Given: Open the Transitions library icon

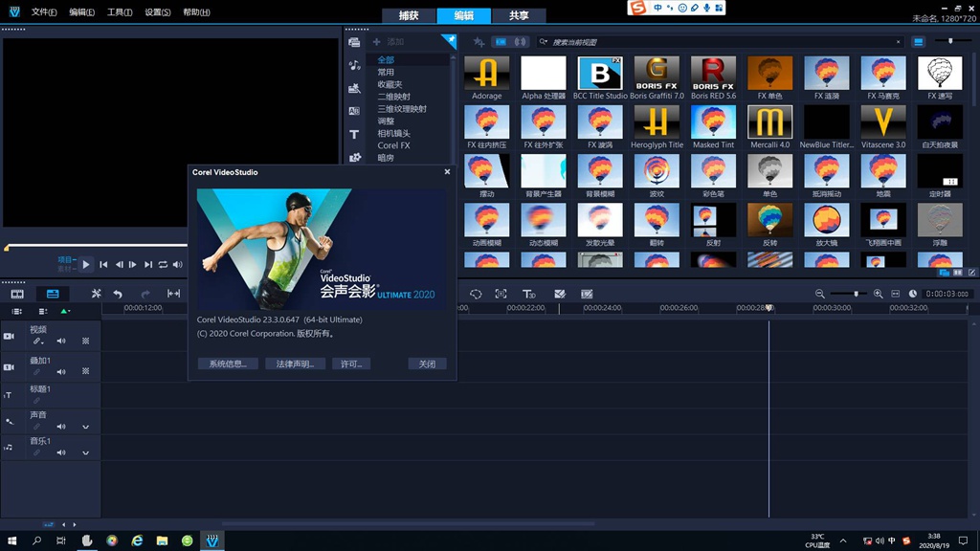Looking at the screenshot, I should [354, 88].
